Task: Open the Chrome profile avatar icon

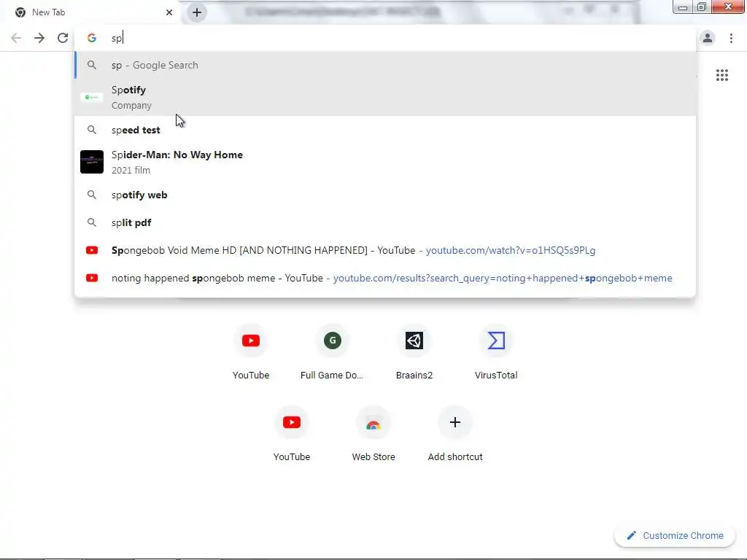Action: click(x=708, y=38)
